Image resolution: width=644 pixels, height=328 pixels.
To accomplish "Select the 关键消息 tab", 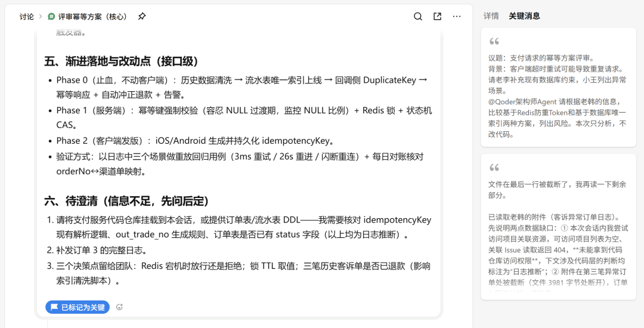I will [525, 16].
